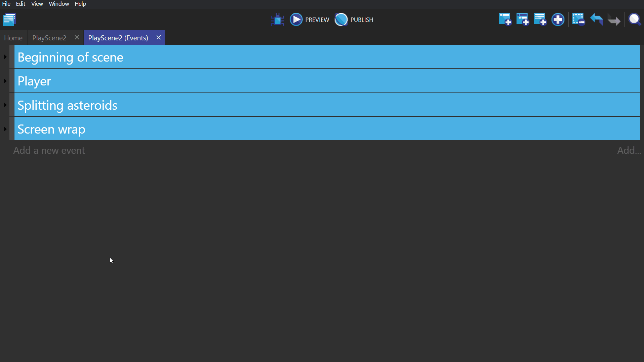
Task: Undo the last change
Action: tap(596, 20)
